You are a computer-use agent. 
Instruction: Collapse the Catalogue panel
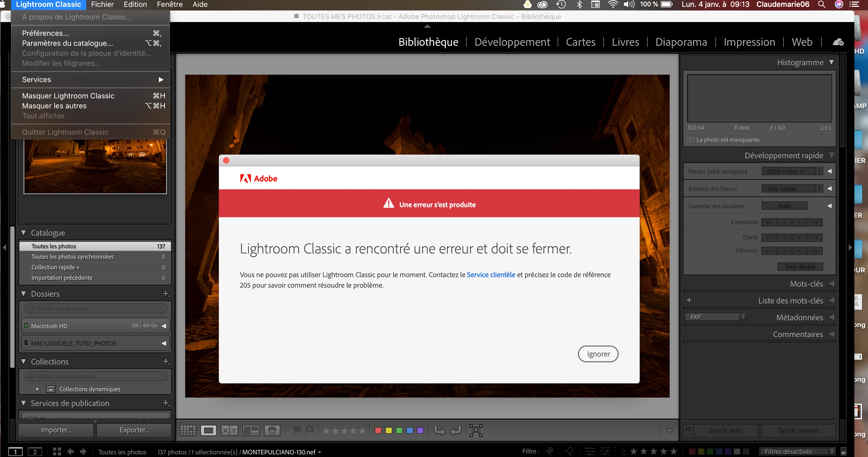point(24,233)
